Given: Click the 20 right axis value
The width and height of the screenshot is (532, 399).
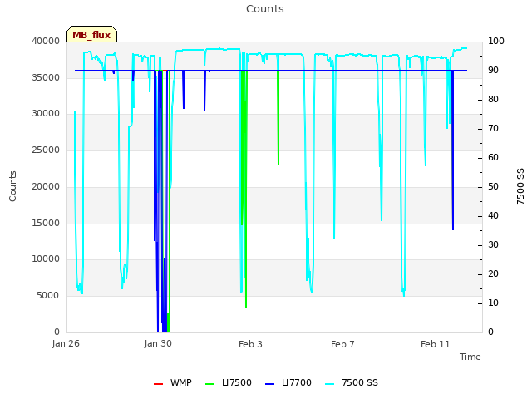Looking at the screenshot, I should (x=493, y=273).
